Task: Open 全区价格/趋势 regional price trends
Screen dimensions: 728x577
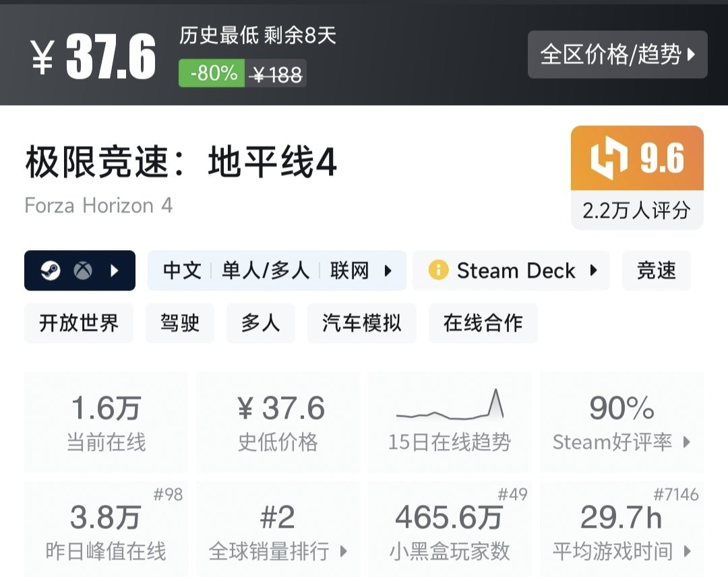Action: click(617, 55)
